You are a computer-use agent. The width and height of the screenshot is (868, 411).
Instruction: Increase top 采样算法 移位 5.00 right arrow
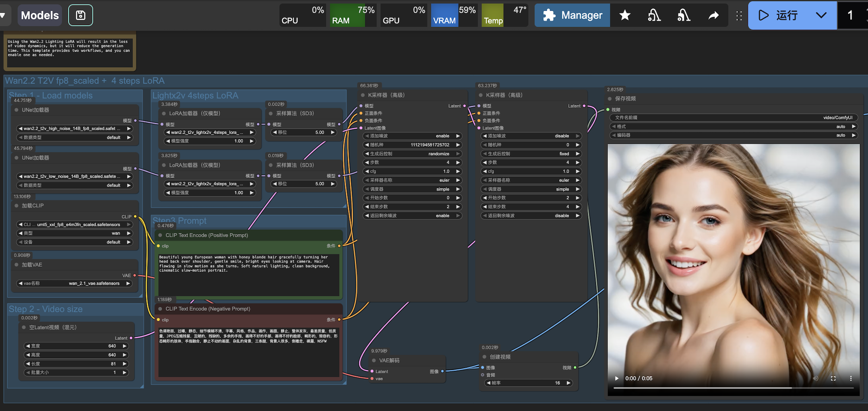(333, 132)
